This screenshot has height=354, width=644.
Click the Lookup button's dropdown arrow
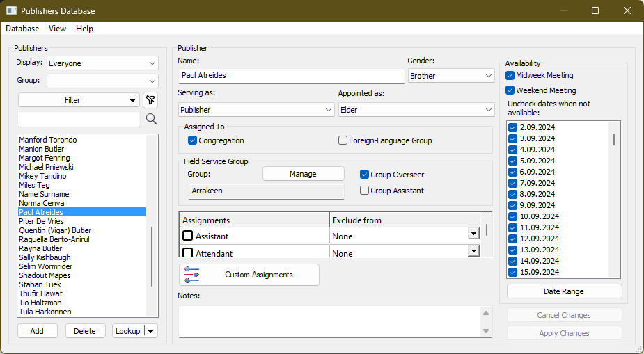click(151, 331)
